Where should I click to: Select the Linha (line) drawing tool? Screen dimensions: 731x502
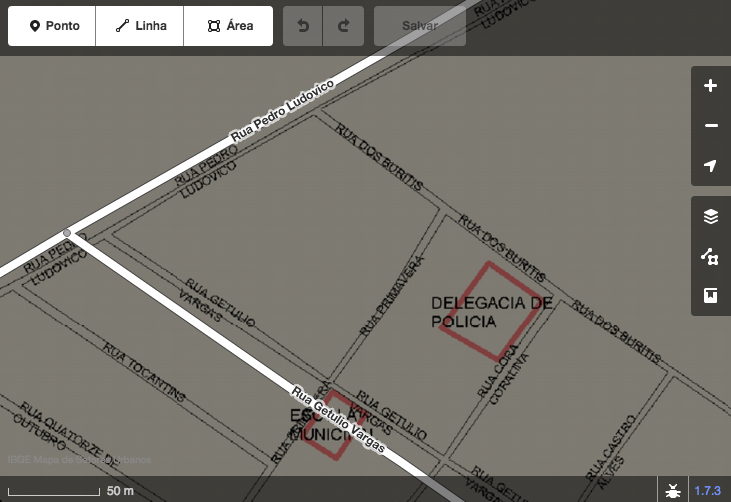coord(140,26)
